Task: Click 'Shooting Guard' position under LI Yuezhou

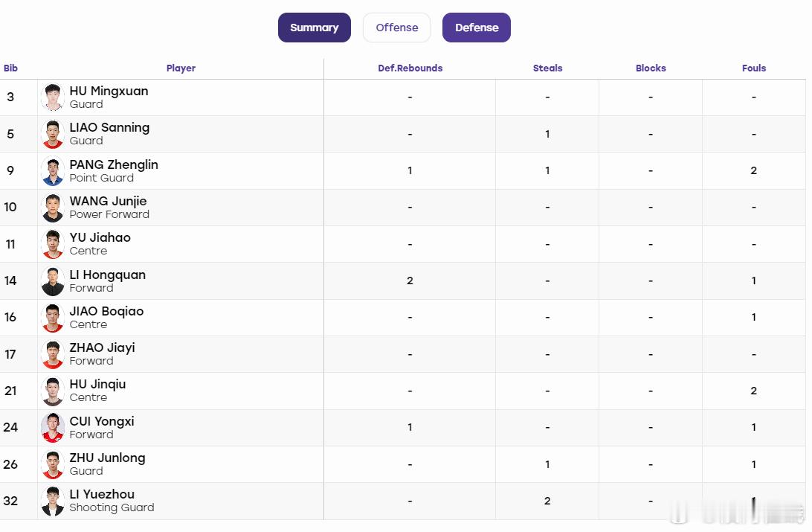Action: [x=112, y=507]
